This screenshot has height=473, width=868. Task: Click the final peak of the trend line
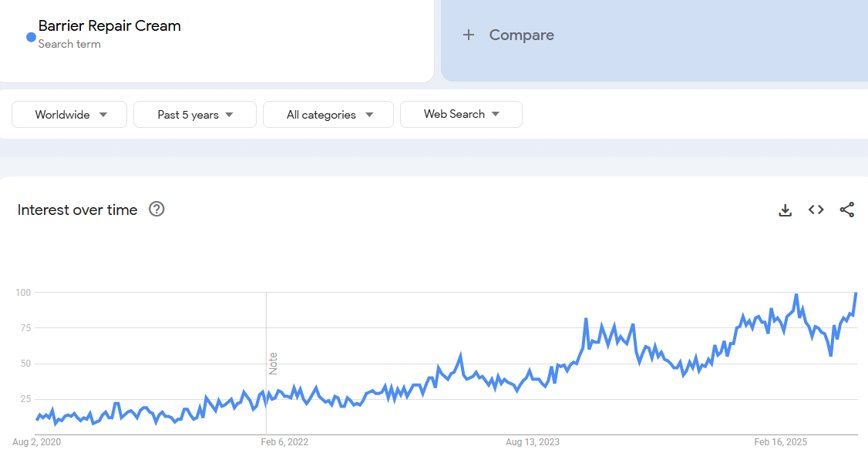856,294
